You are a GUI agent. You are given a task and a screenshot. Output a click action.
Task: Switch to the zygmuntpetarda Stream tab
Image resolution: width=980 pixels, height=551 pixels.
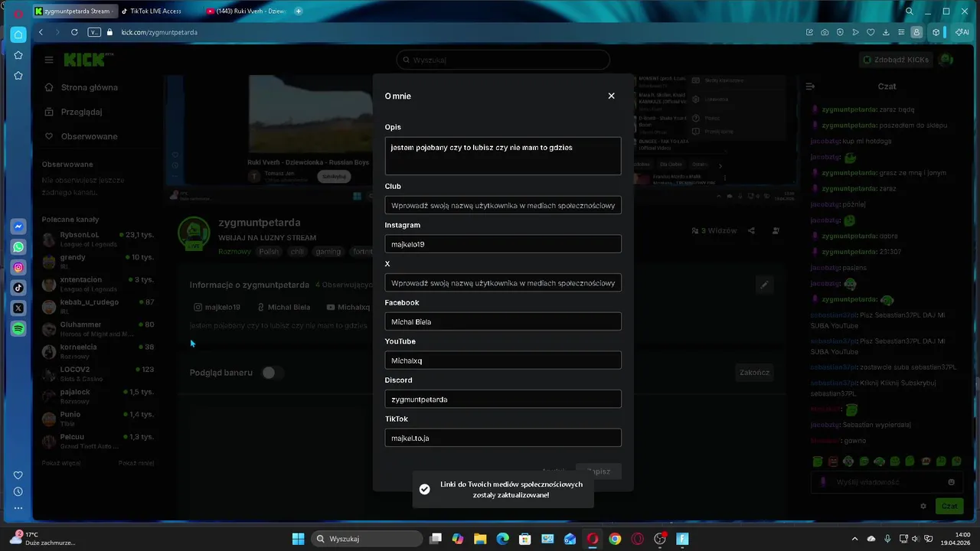coord(76,11)
